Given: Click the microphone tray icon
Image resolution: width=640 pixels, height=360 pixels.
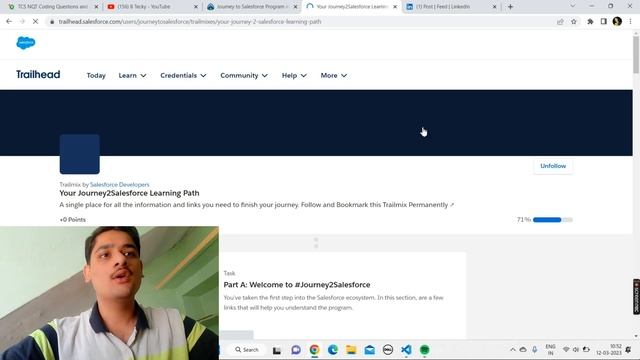Looking at the screenshot, I should [x=535, y=350].
